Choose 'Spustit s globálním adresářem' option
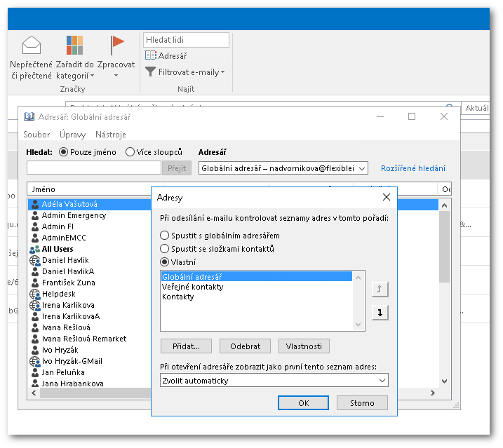This screenshot has width=503, height=448. [165, 236]
